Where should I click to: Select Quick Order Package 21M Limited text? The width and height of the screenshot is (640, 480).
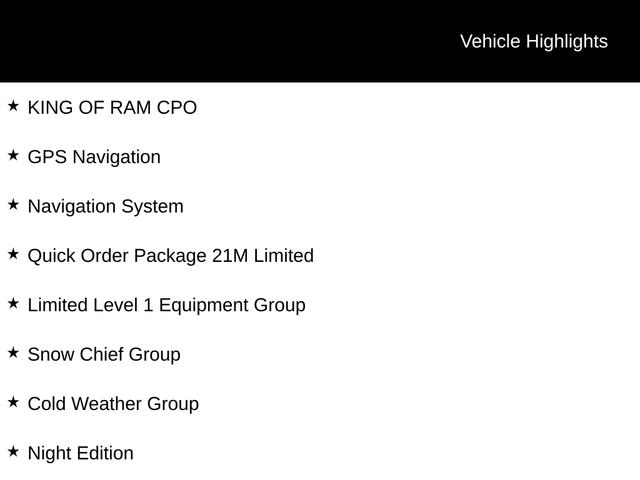171,256
